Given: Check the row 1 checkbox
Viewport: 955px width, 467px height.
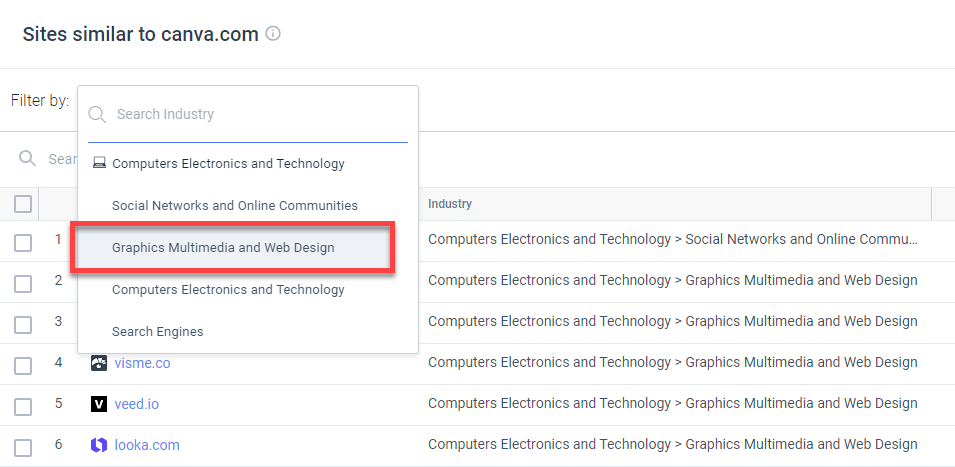Looking at the screenshot, I should 23,243.
